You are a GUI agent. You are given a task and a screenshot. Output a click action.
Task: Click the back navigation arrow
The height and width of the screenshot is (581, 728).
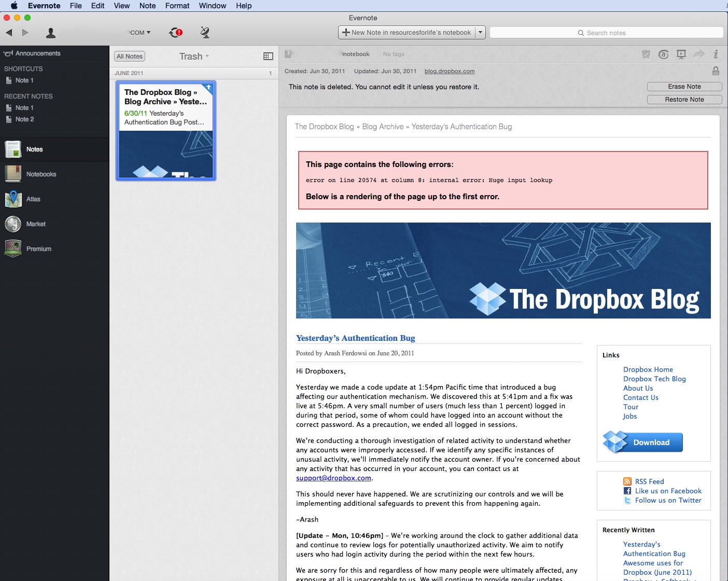pyautogui.click(x=9, y=33)
